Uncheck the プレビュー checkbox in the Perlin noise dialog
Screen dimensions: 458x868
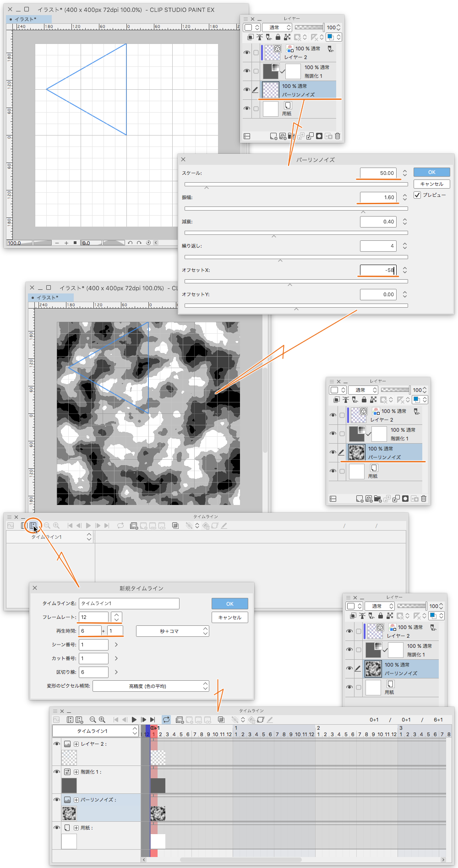[417, 195]
